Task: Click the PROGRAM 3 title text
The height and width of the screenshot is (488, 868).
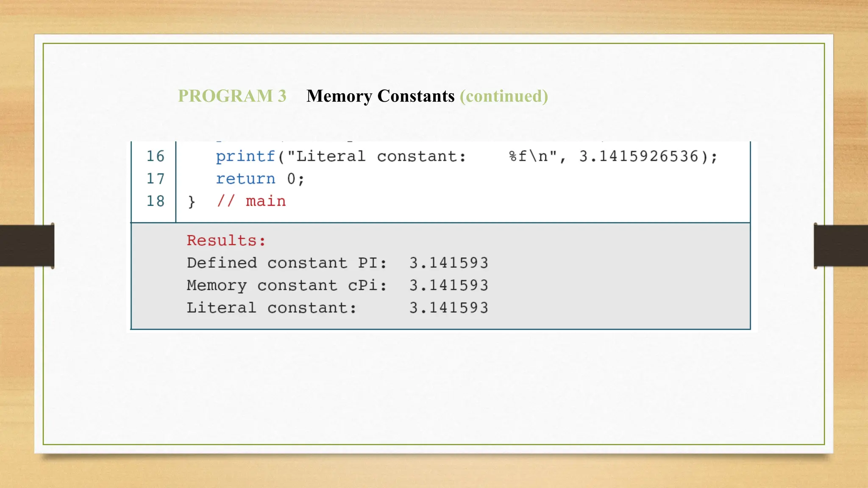Action: point(232,96)
